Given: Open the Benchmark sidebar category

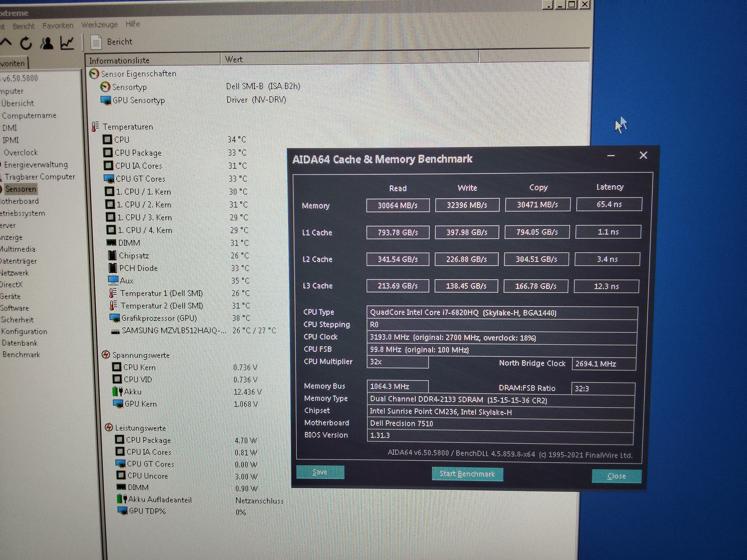Looking at the screenshot, I should [21, 354].
